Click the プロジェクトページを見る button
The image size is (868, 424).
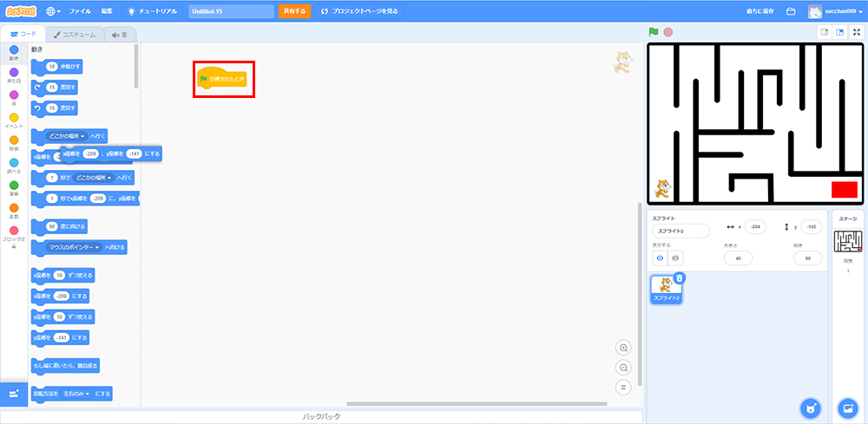point(360,11)
